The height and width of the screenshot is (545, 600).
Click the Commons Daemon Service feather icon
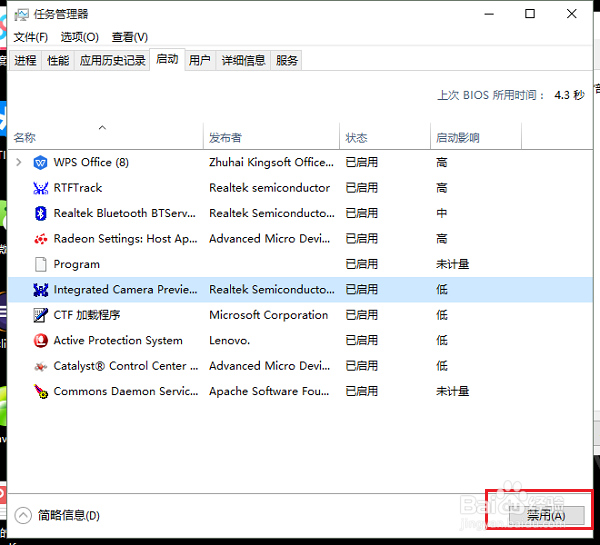point(40,391)
